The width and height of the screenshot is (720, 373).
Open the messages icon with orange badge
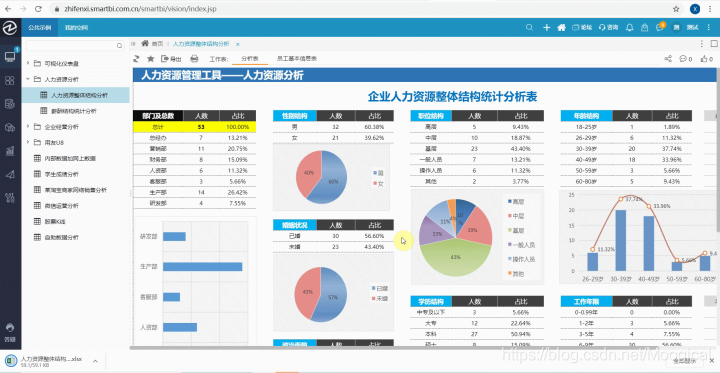(x=660, y=27)
